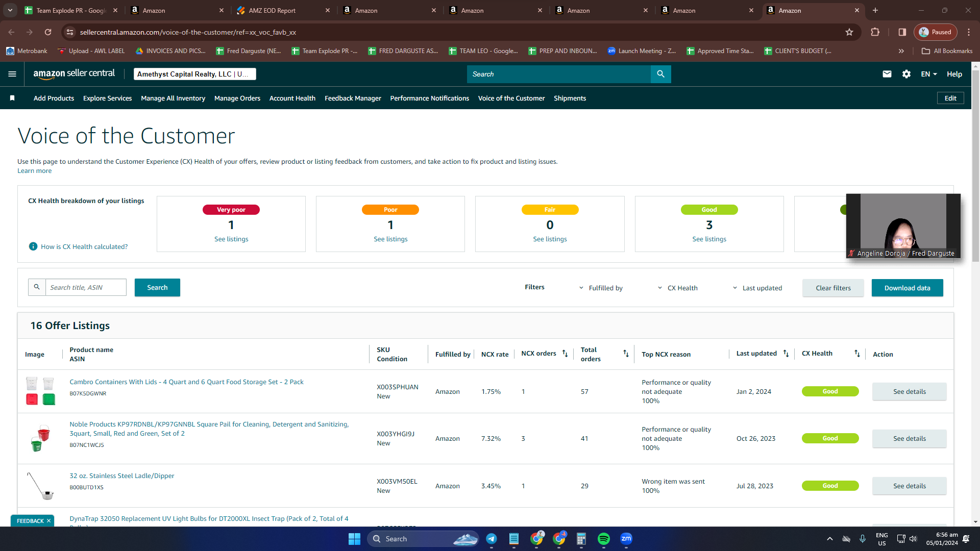Open the Account Health menu item
The width and height of the screenshot is (980, 551).
coord(292,98)
